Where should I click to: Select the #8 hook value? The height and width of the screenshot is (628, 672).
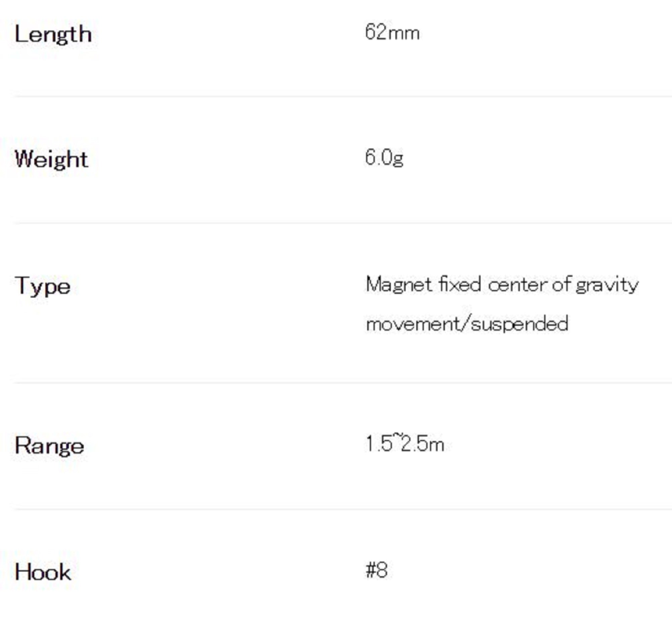tap(377, 570)
